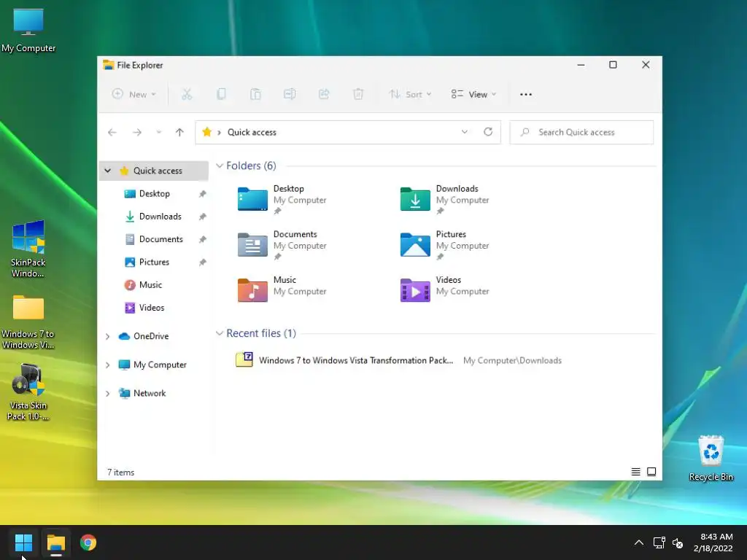Click the star icon in address bar

(206, 132)
